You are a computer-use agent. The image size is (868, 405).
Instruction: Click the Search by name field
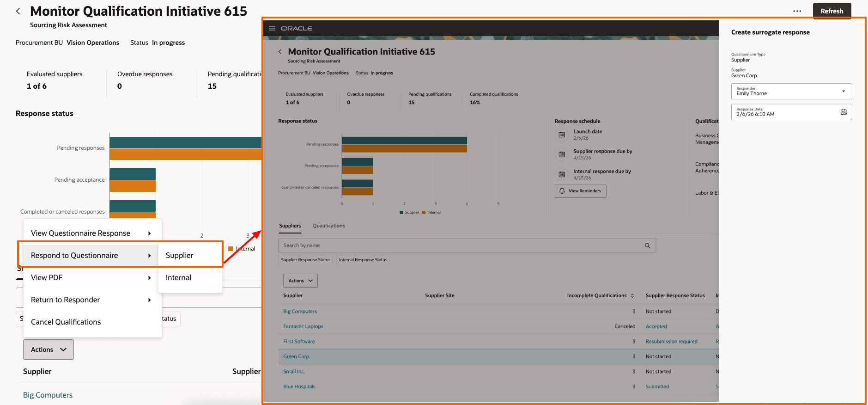pyautogui.click(x=467, y=245)
